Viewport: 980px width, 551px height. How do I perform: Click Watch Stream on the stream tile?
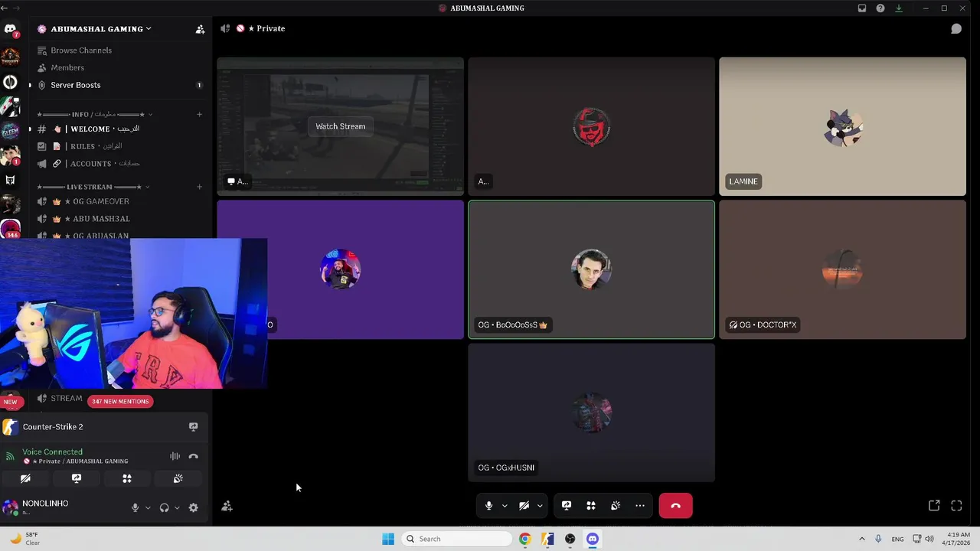click(x=340, y=126)
